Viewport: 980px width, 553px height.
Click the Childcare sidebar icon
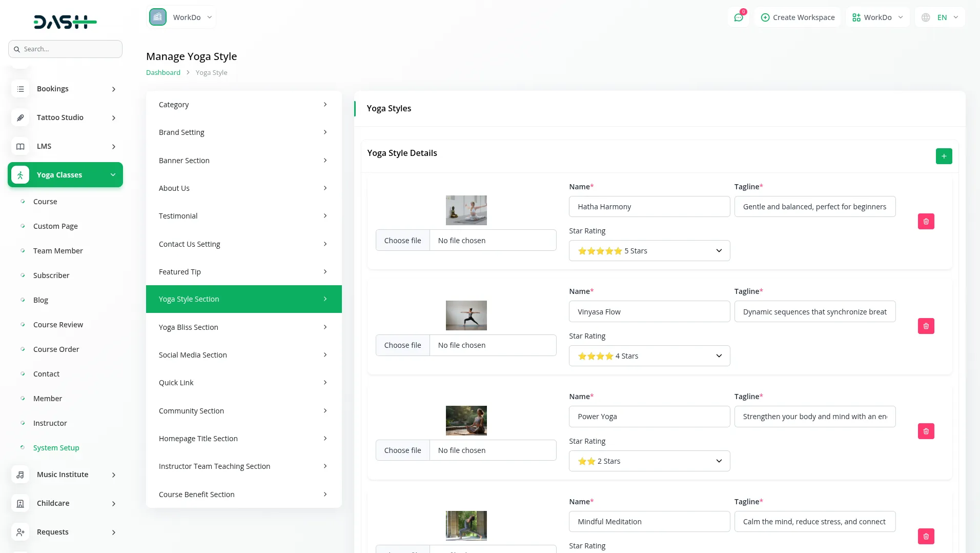21,503
